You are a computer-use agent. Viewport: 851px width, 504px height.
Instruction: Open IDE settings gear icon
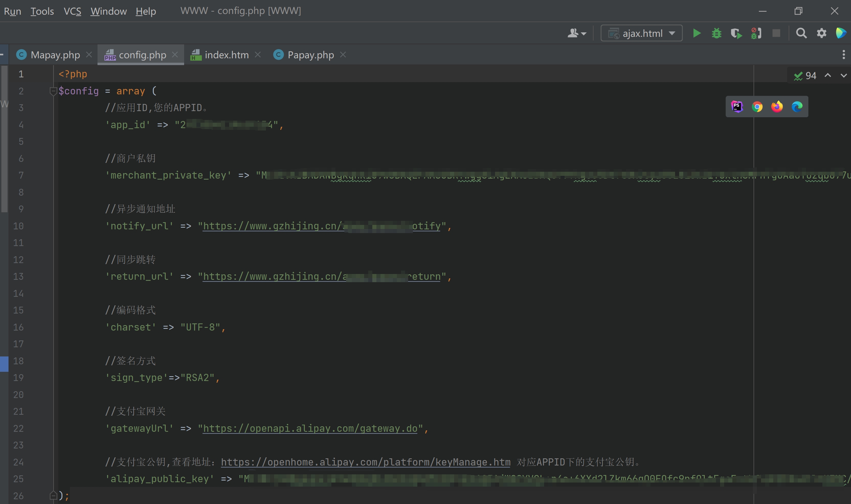click(x=821, y=33)
